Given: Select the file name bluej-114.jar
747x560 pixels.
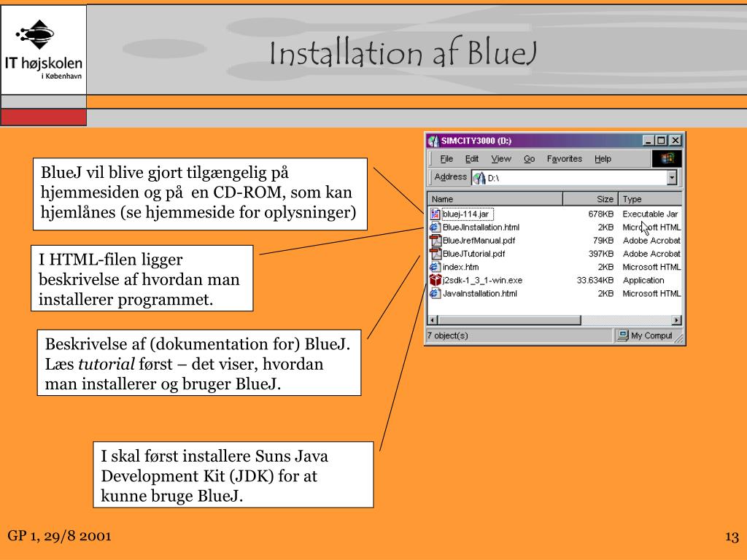Looking at the screenshot, I should tap(466, 214).
